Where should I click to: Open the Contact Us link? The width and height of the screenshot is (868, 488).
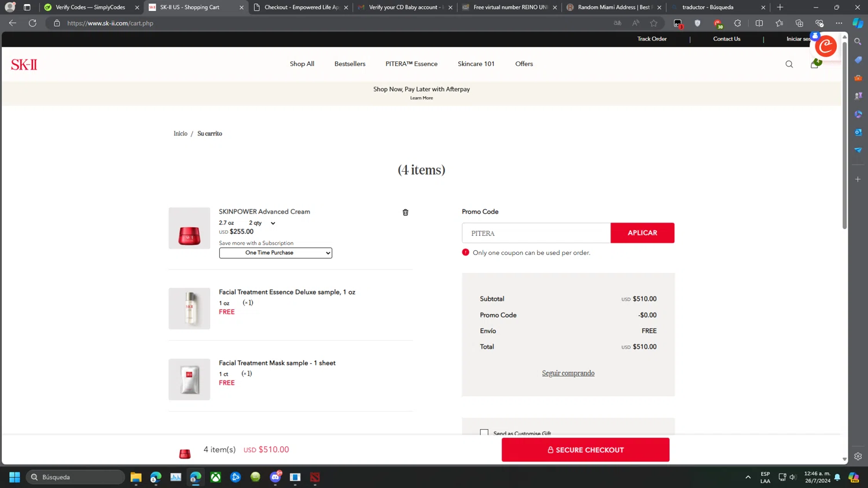727,39
